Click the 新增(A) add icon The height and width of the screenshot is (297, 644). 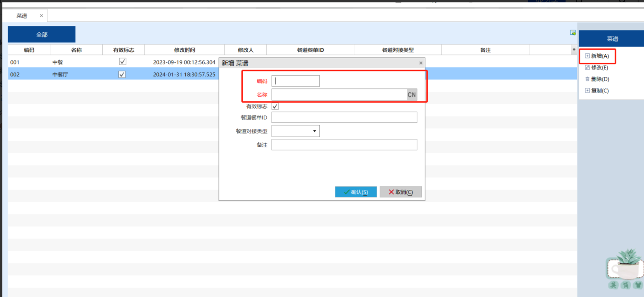coord(587,56)
